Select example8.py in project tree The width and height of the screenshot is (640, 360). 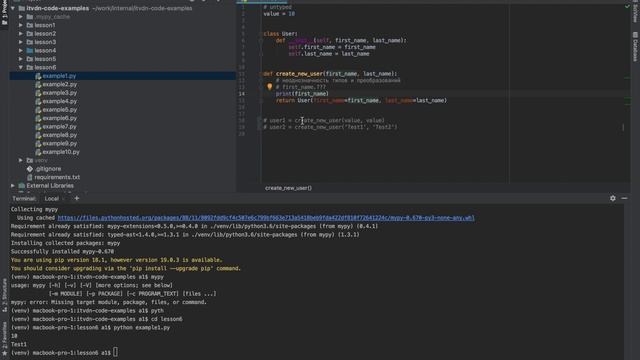click(60, 135)
